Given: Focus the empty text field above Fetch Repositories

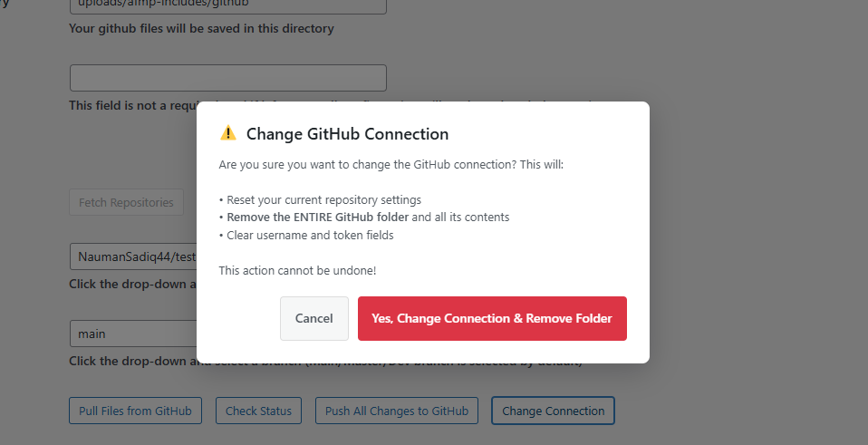Looking at the screenshot, I should 227,78.
